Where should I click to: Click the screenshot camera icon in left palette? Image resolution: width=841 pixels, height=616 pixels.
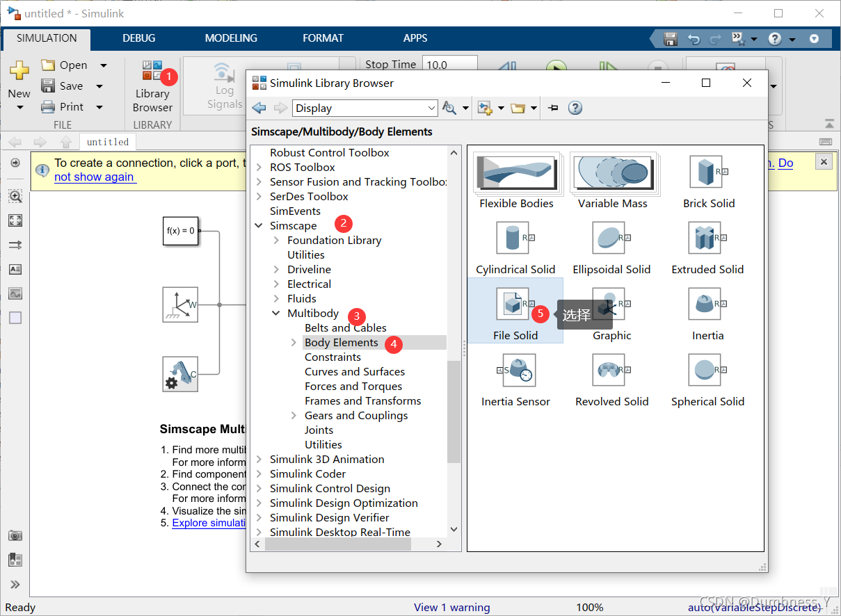pyautogui.click(x=15, y=535)
